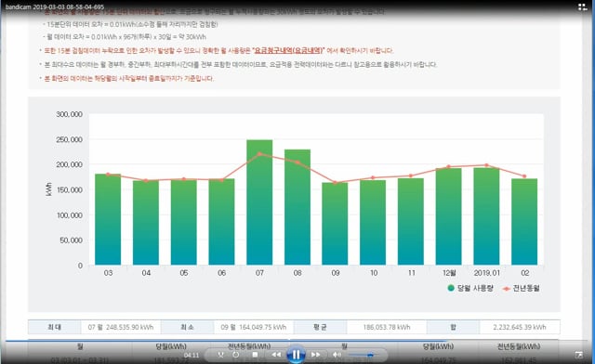Pause the video with the blue button
Screen dimensions: 595x364
point(296,355)
